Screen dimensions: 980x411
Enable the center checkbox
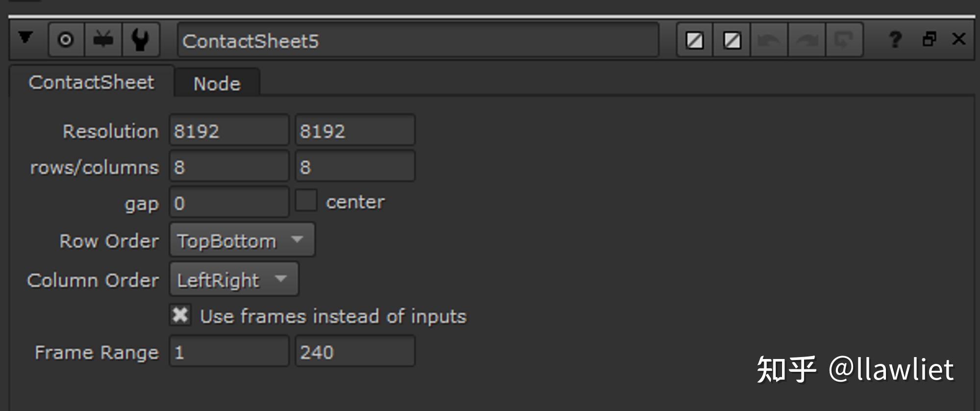(x=306, y=201)
